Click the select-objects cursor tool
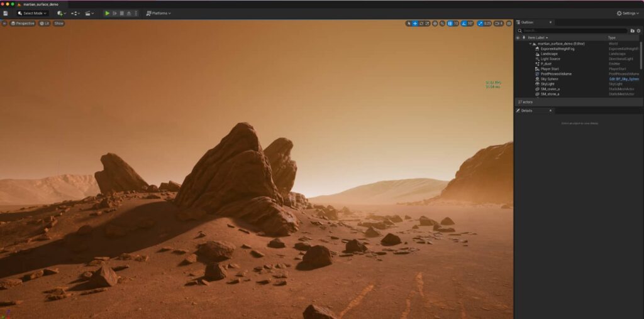The height and width of the screenshot is (319, 644). (409, 23)
